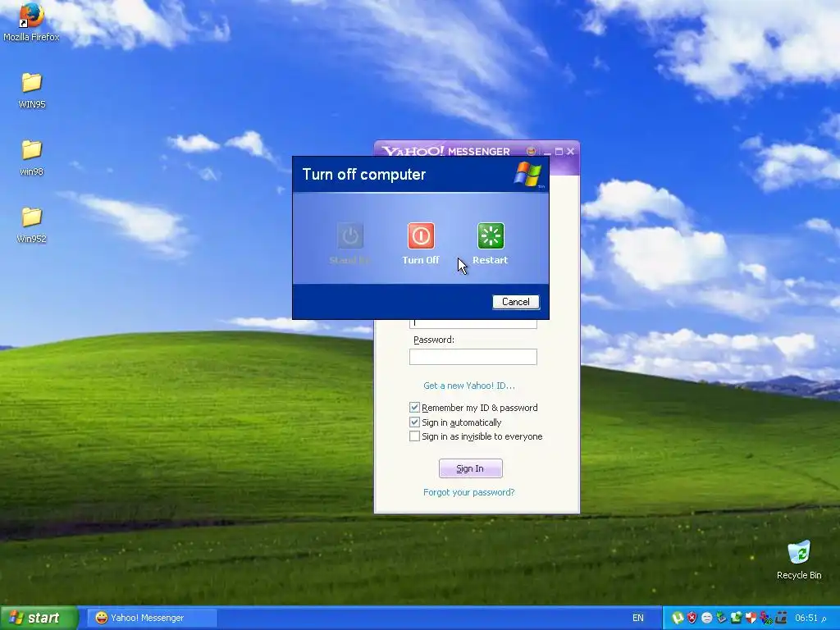Click the Yahoo Messenger sleepy face tray icon
Viewport: 840px width, 630px height.
pos(706,618)
